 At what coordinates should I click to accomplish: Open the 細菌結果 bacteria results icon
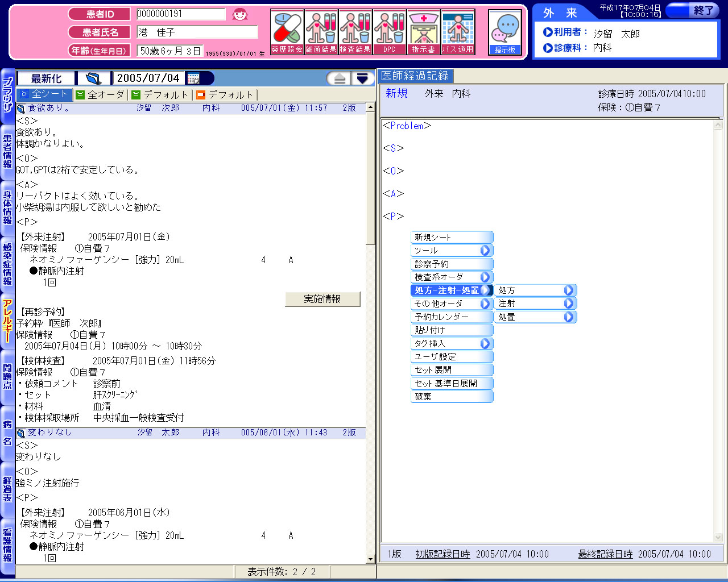321,32
